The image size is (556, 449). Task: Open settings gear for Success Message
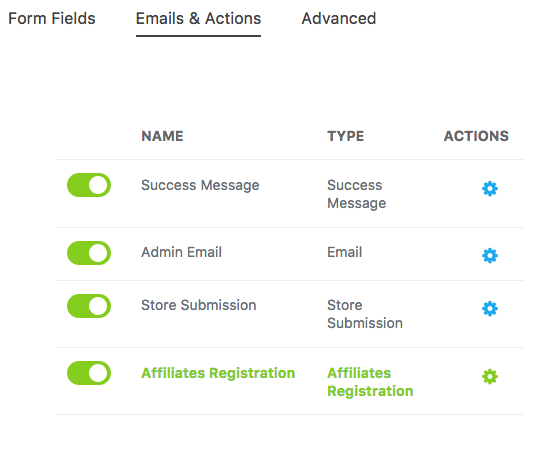click(x=490, y=188)
